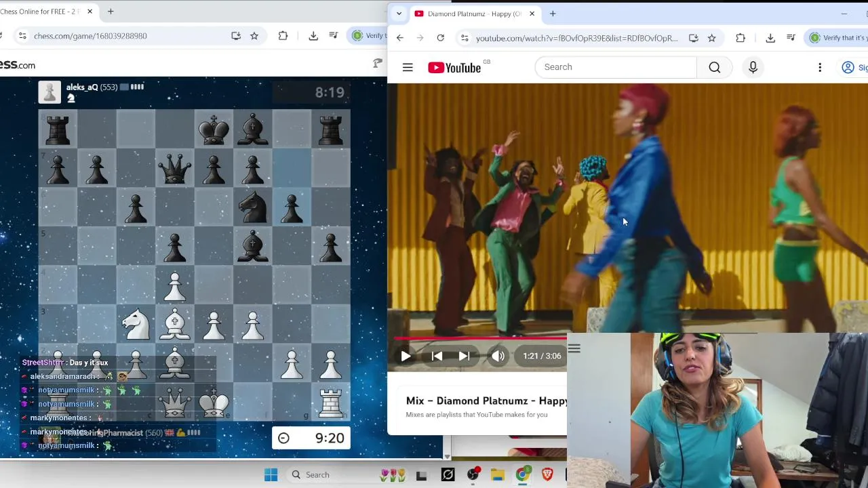Viewport: 868px width, 488px height.
Task: Install app icon in YouTube address bar
Action: [x=693, y=38]
